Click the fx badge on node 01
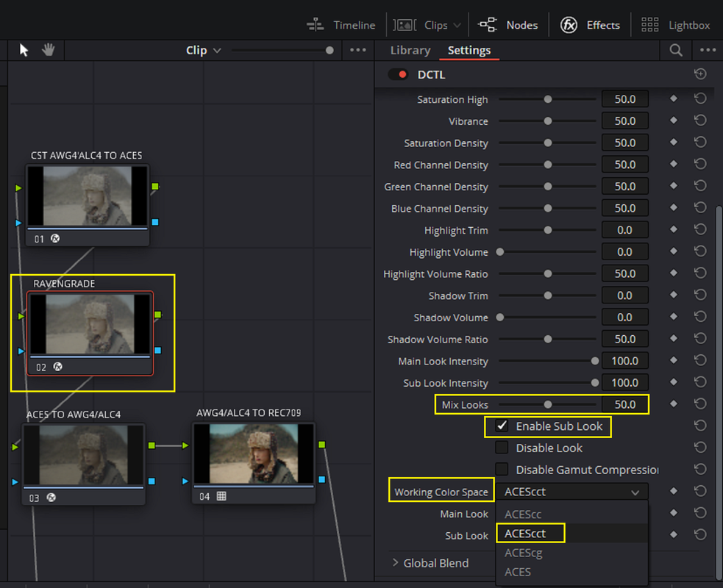Image resolution: width=723 pixels, height=588 pixels. tap(55, 239)
